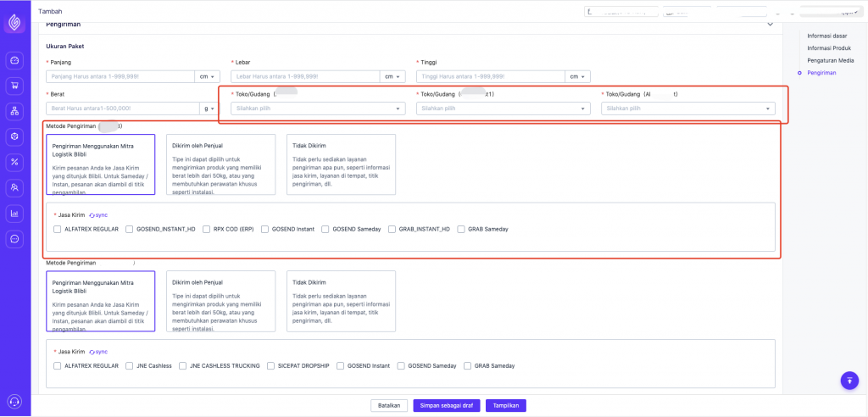Select Mitra Logistik Blibli card above RPX COD list
868x417 pixels.
(x=101, y=164)
